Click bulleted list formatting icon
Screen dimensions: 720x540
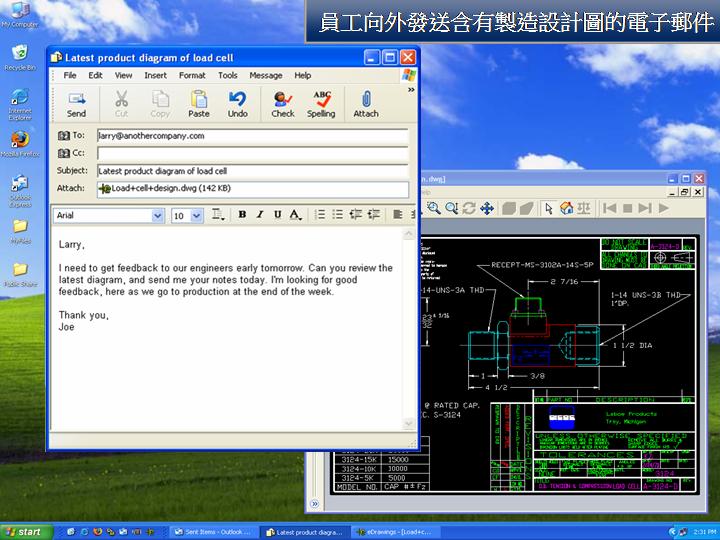point(338,214)
